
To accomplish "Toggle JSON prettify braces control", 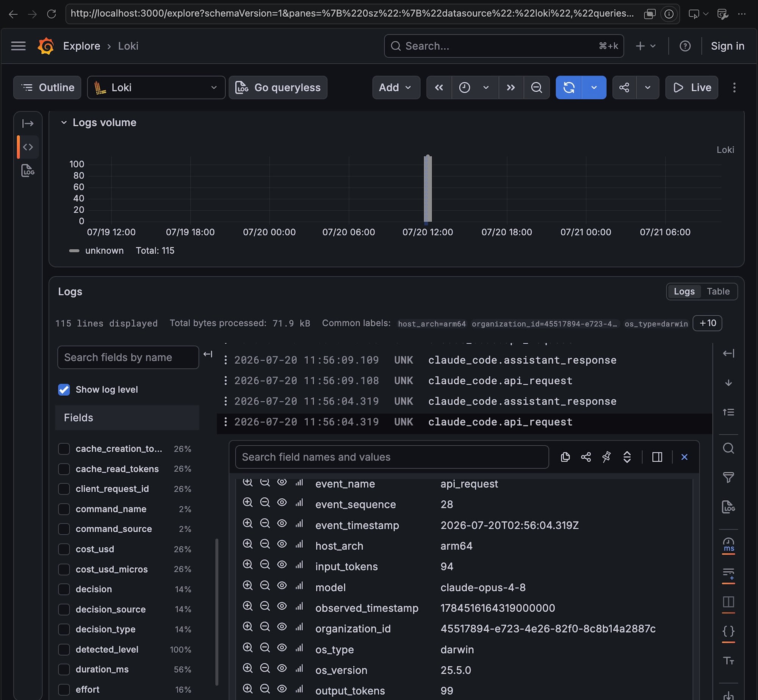I will tap(728, 631).
